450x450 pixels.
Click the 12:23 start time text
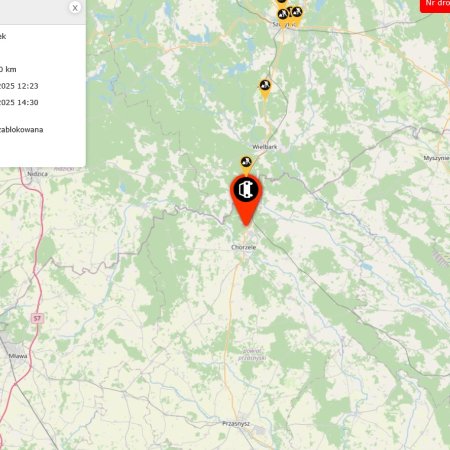coord(28,86)
